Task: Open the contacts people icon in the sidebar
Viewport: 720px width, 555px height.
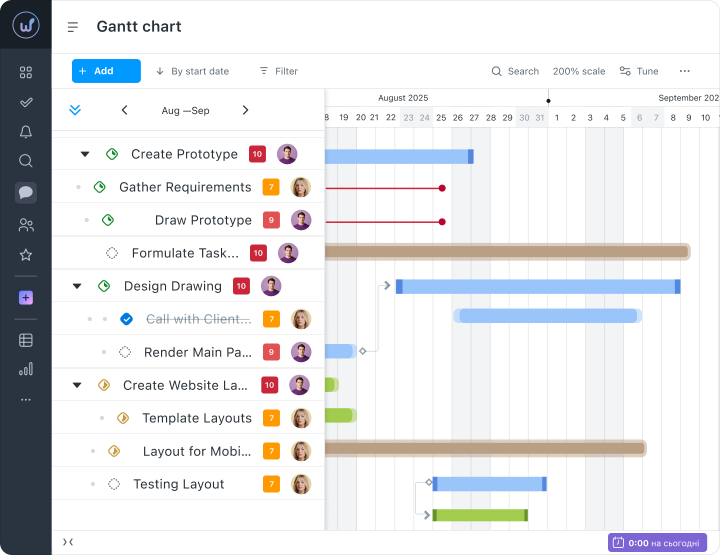Action: point(26,225)
